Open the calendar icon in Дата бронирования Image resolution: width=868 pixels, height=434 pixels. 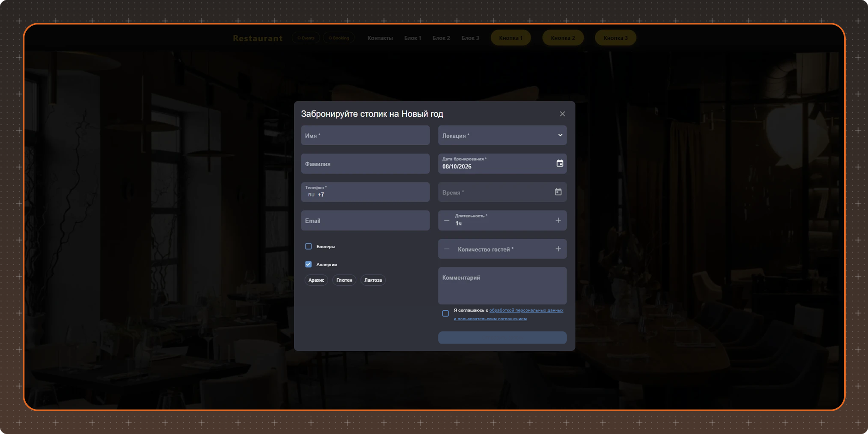coord(559,163)
